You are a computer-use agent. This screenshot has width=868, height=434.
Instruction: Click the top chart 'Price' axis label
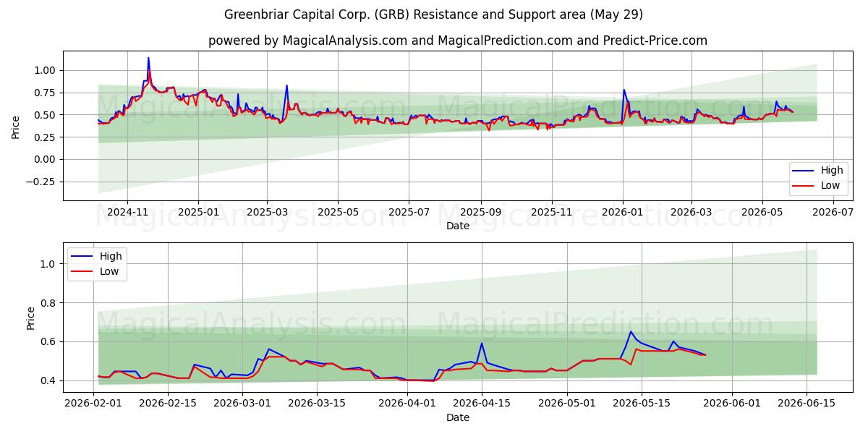tap(16, 126)
